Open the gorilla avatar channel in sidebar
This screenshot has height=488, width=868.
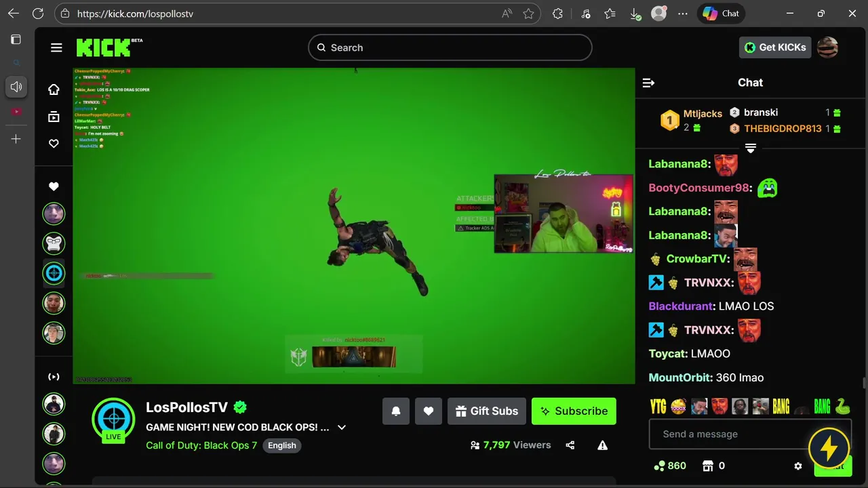(x=54, y=243)
